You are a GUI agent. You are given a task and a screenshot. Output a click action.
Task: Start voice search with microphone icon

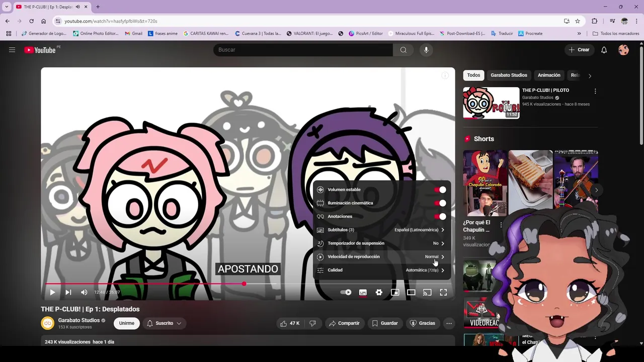[426, 50]
